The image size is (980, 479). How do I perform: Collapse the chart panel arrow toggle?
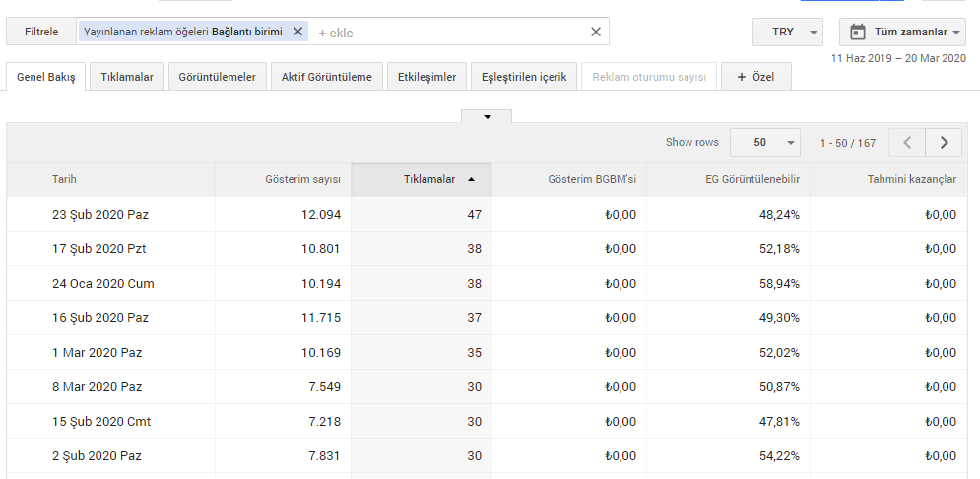[487, 116]
